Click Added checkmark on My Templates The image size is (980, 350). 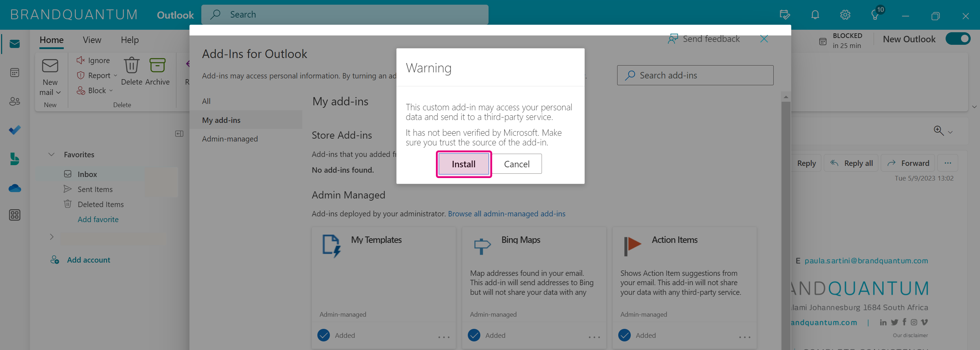pos(323,335)
